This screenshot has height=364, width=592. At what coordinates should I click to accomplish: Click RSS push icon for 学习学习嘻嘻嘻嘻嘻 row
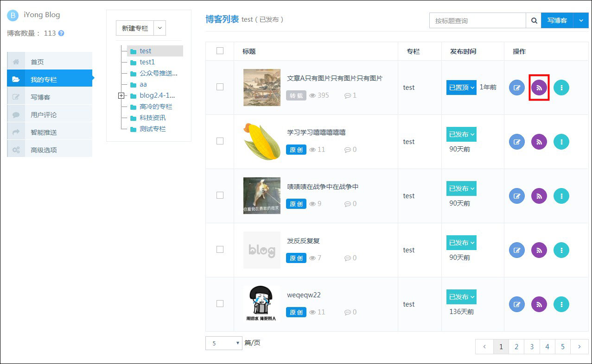click(x=539, y=142)
